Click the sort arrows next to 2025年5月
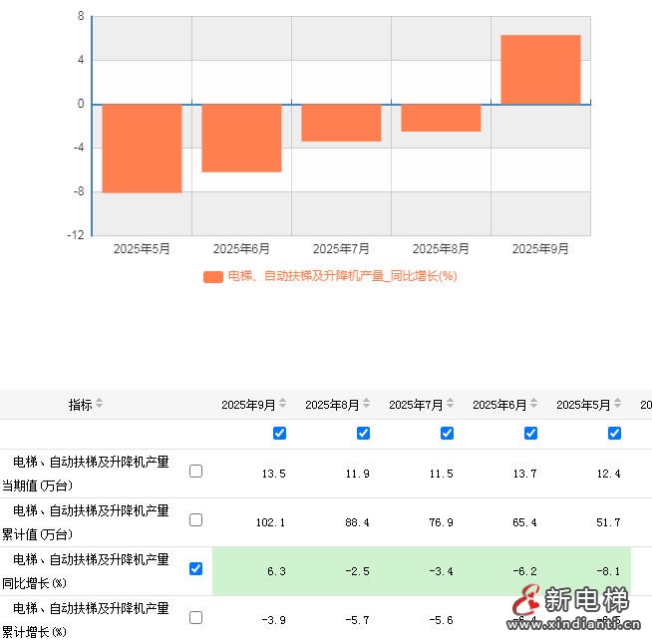Image resolution: width=652 pixels, height=644 pixels. coord(617,405)
